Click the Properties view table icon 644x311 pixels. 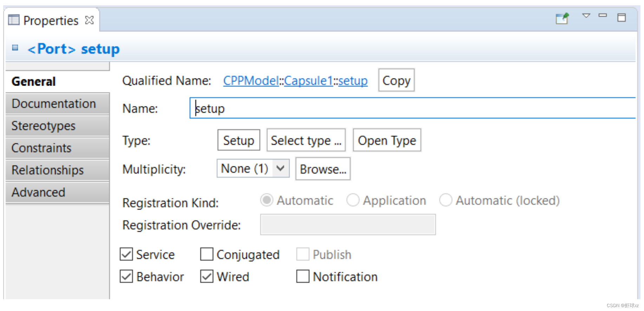pos(14,20)
